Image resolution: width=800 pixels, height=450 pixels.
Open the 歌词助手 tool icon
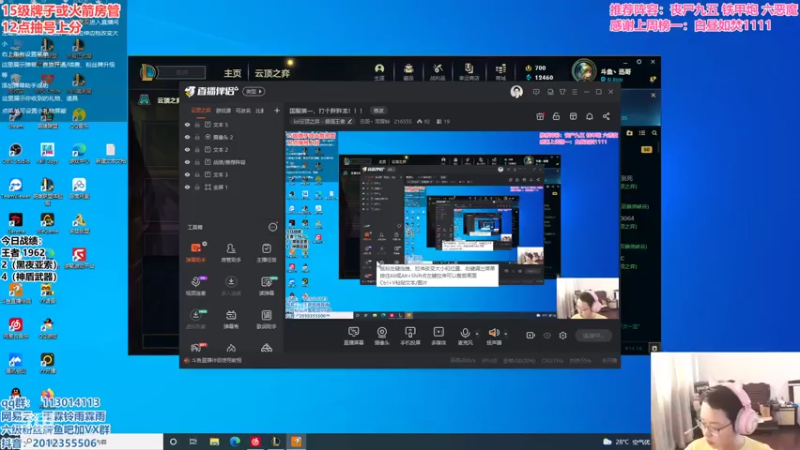click(x=266, y=319)
